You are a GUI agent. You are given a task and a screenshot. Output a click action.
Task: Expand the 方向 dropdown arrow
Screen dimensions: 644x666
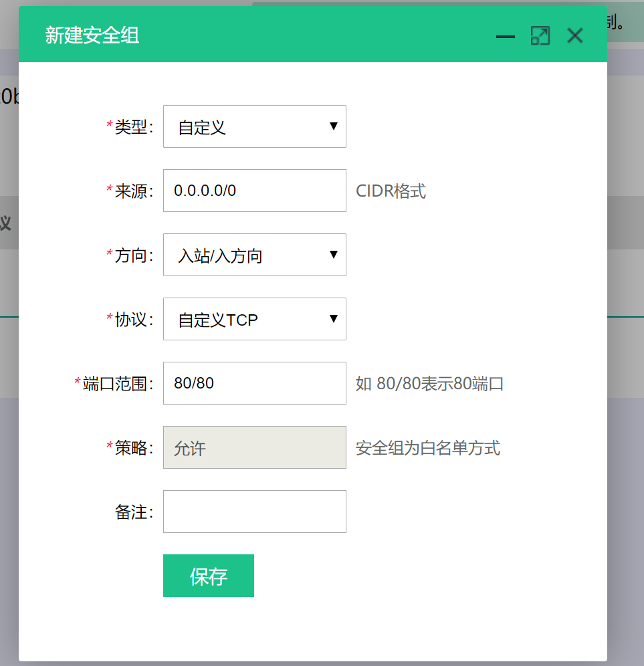click(334, 254)
